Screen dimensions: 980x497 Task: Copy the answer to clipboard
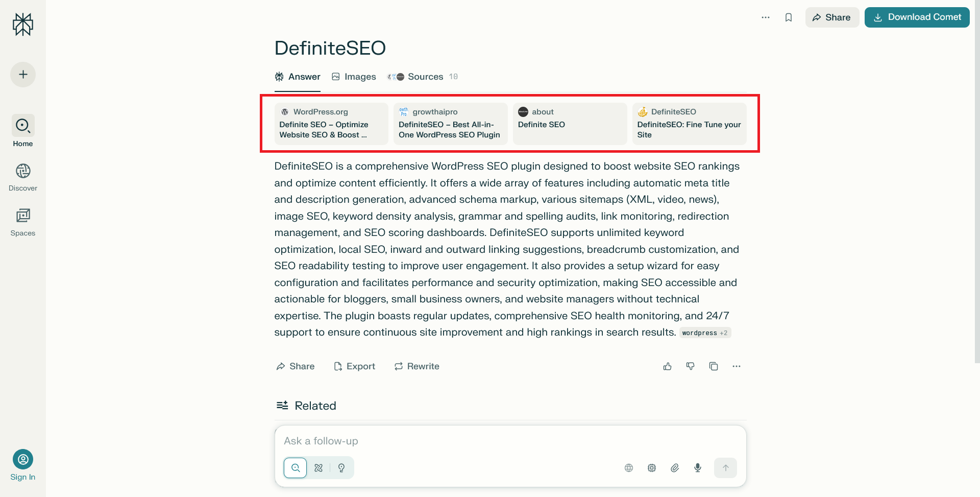coord(714,366)
